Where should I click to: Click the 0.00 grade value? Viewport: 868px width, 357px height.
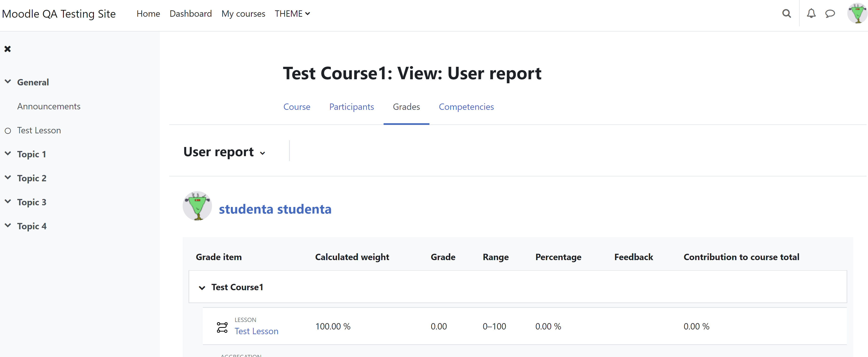click(439, 327)
